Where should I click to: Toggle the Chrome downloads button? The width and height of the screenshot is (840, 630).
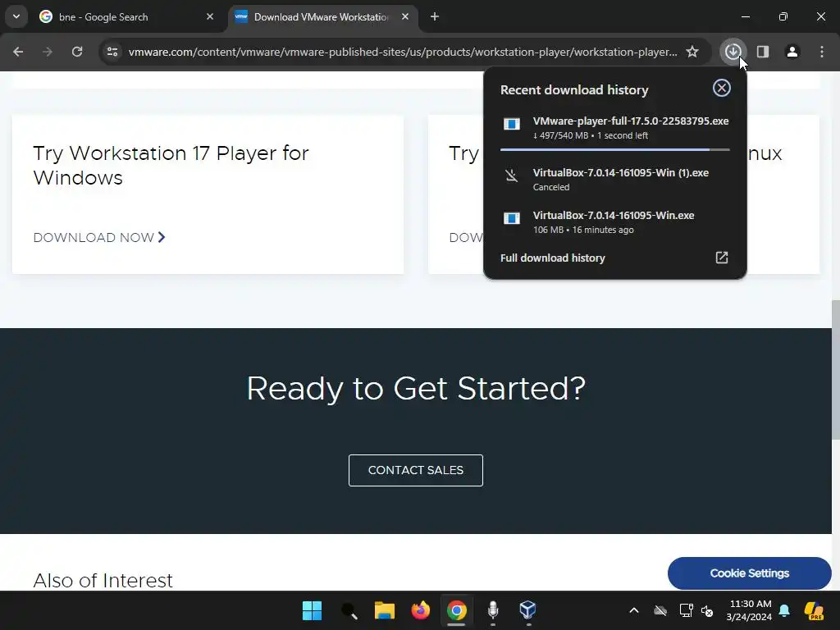(733, 52)
